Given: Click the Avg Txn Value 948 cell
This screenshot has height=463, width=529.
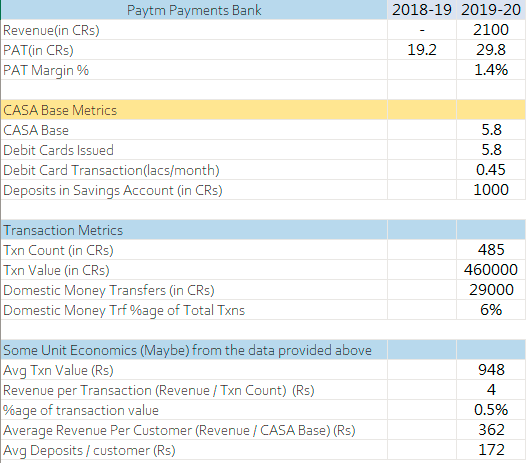Looking at the screenshot, I should [491, 370].
